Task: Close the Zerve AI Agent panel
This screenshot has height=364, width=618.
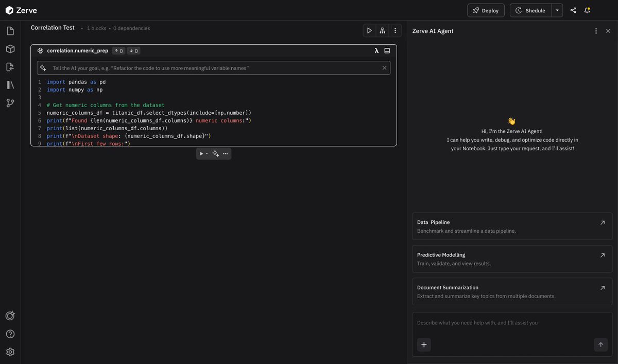Action: click(x=608, y=31)
